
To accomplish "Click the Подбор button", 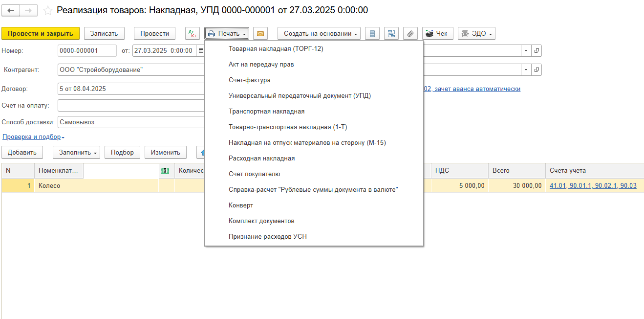I will 122,152.
